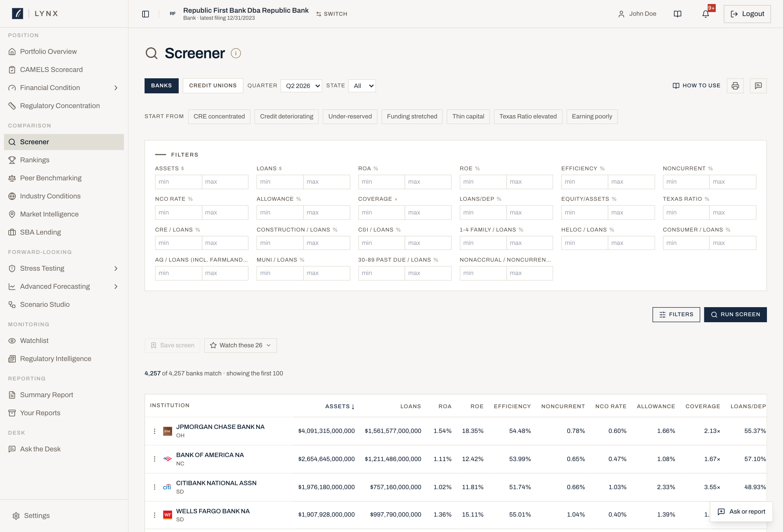Screen dimensions: 783x532
Task: Open Scenario Studio
Action: tap(64, 304)
